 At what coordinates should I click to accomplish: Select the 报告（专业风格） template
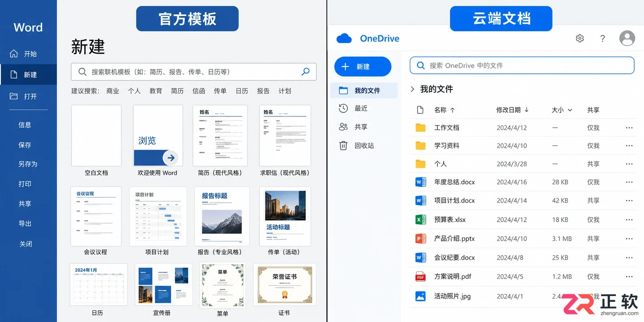(222, 216)
